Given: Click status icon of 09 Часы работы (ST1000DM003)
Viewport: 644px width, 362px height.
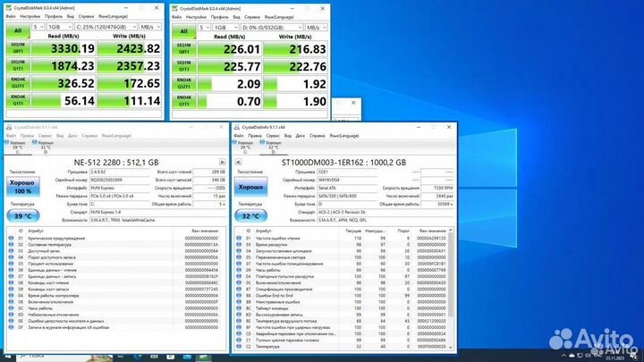Looking at the screenshot, I should [239, 270].
